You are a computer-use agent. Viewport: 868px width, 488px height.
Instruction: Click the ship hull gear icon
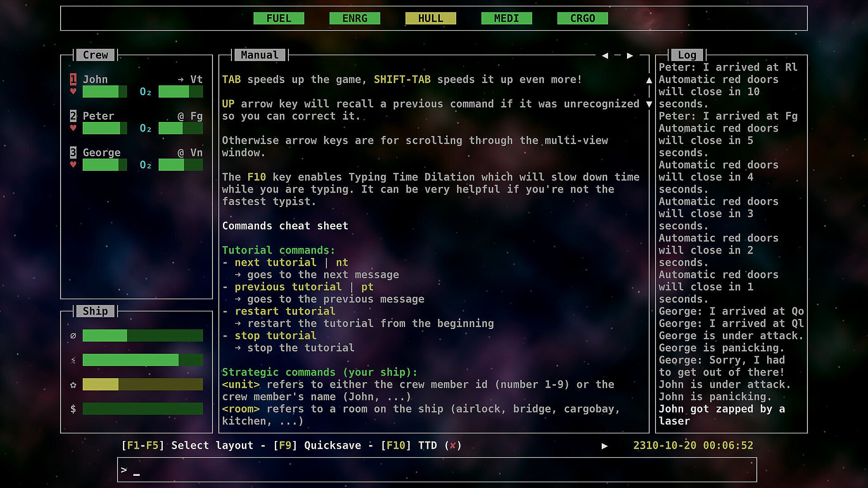tap(73, 385)
